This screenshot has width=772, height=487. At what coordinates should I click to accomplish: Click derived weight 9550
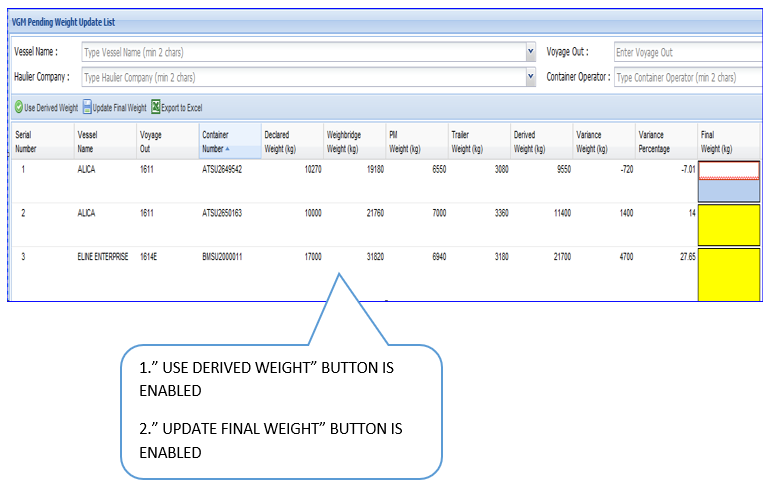[564, 169]
